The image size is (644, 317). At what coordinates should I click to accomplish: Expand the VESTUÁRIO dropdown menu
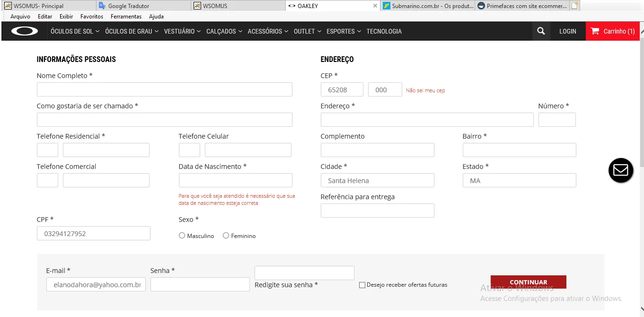point(182,31)
